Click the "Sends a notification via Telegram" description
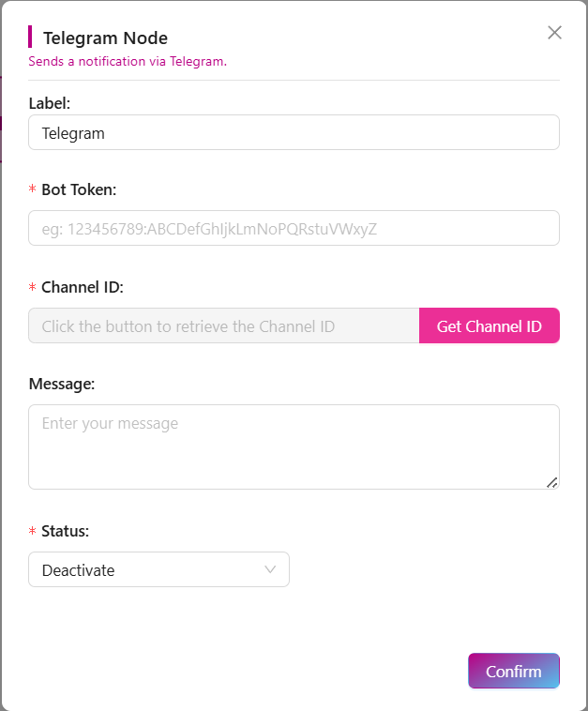 pyautogui.click(x=128, y=62)
